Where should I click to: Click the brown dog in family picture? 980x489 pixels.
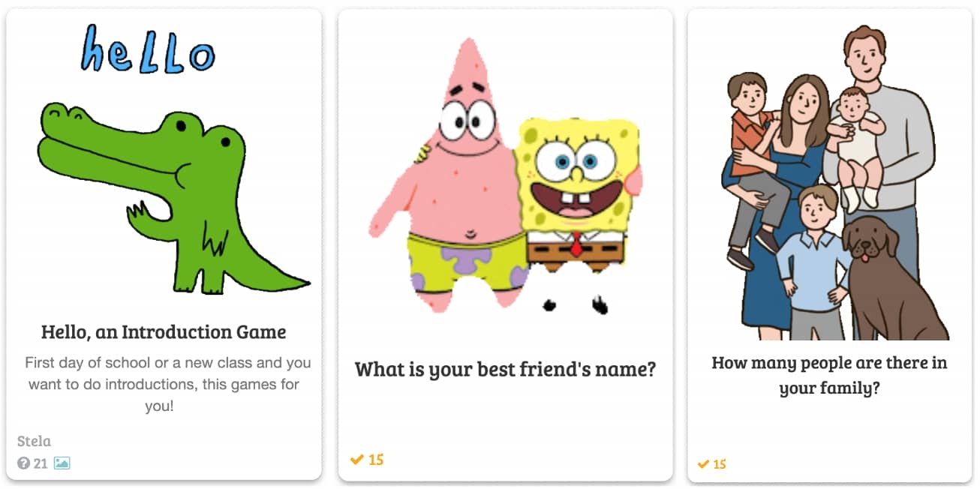(x=893, y=277)
